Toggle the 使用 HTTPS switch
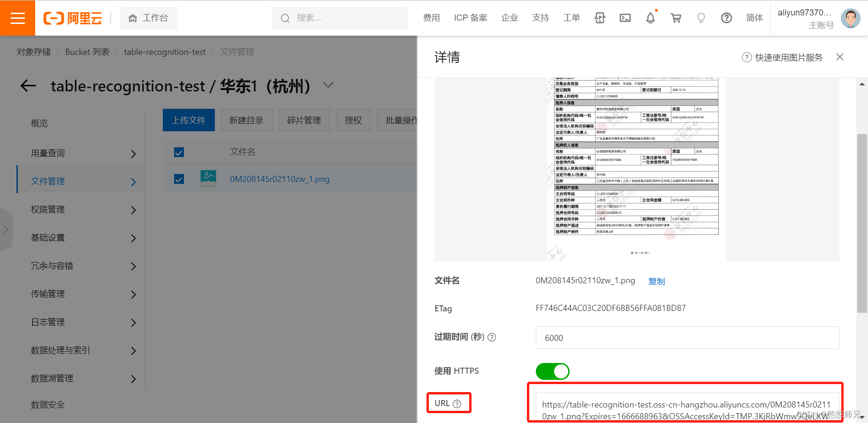Viewport: 868px width, 423px height. 552,371
